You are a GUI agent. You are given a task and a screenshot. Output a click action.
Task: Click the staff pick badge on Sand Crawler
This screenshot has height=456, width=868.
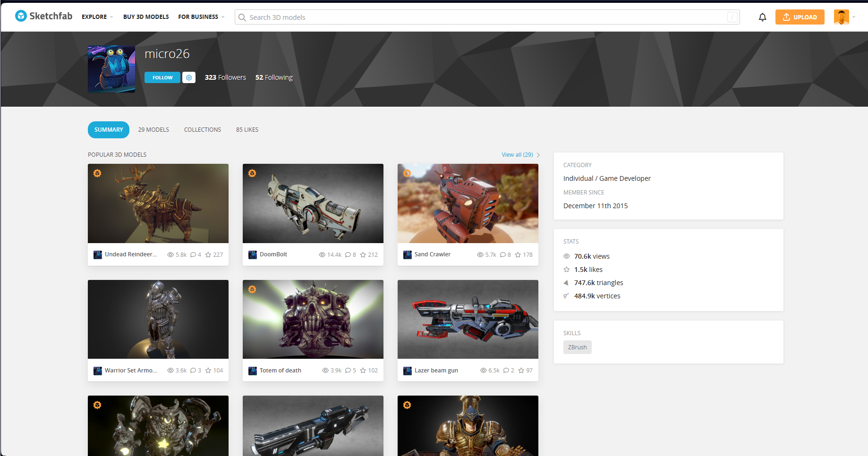tap(407, 173)
